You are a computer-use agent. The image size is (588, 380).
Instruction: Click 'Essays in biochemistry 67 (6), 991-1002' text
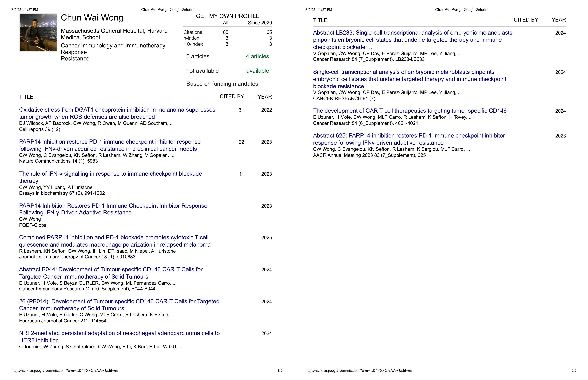[x=62, y=193]
